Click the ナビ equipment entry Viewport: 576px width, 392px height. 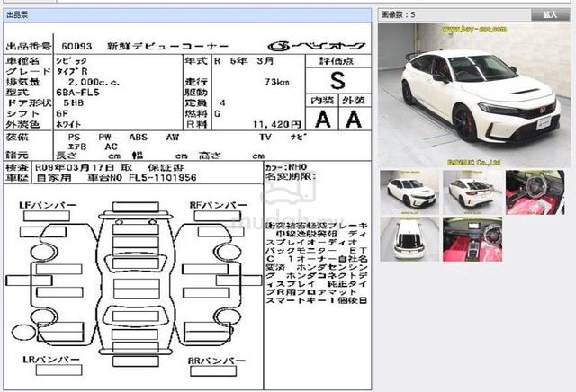click(x=298, y=138)
